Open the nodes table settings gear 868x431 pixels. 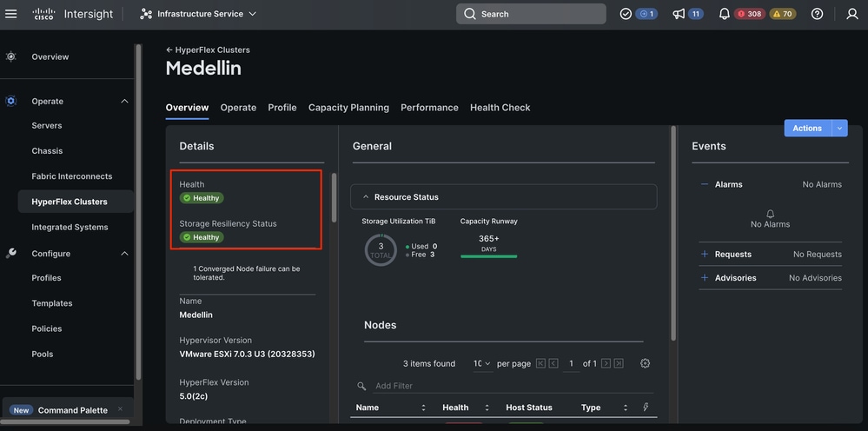click(645, 363)
